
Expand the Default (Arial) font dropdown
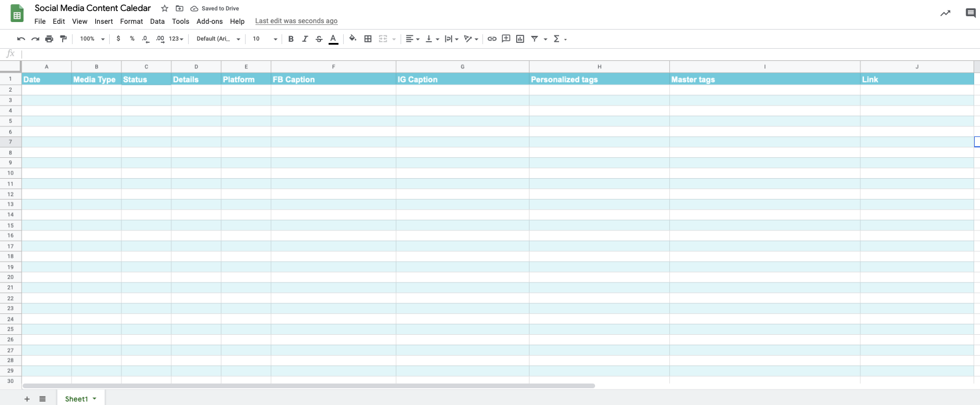click(218, 39)
